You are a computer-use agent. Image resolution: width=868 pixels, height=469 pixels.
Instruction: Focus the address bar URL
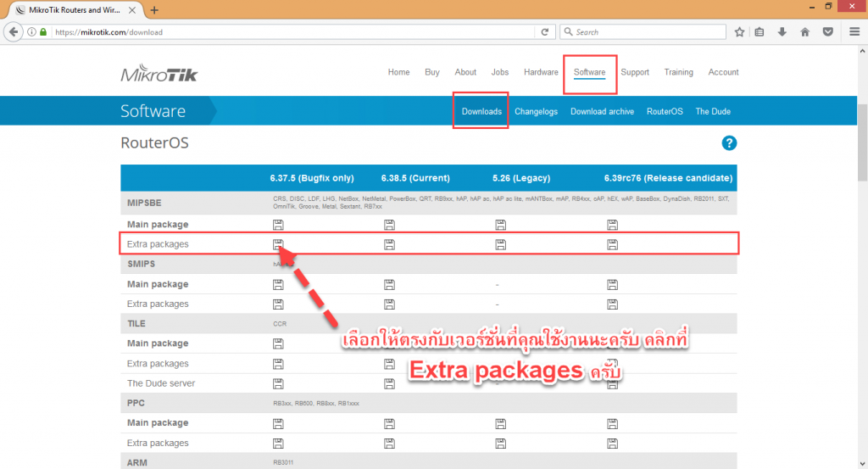point(293,32)
